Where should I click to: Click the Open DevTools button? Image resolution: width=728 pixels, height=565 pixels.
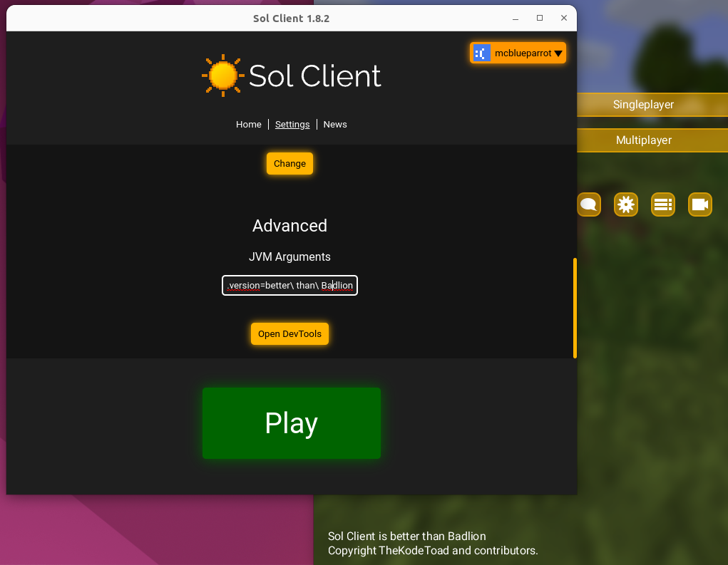(x=289, y=334)
